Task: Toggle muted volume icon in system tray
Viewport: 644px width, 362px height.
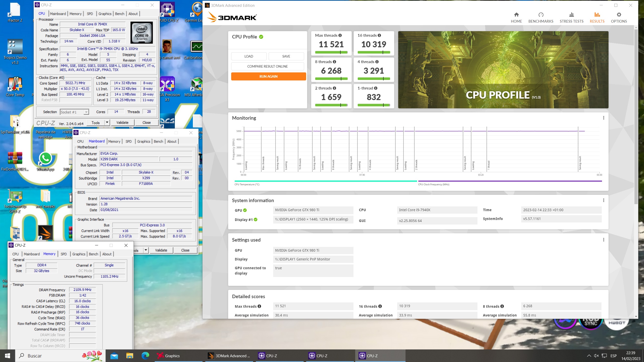Action: point(596,356)
